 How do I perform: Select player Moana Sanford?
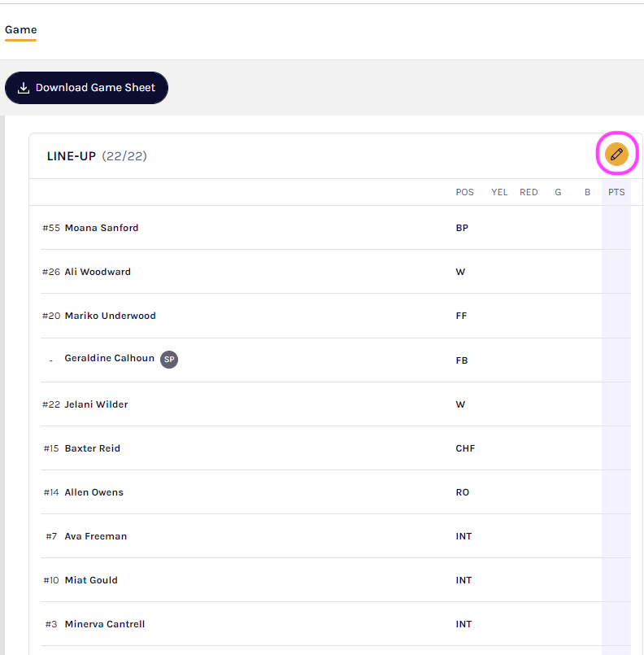(x=102, y=228)
